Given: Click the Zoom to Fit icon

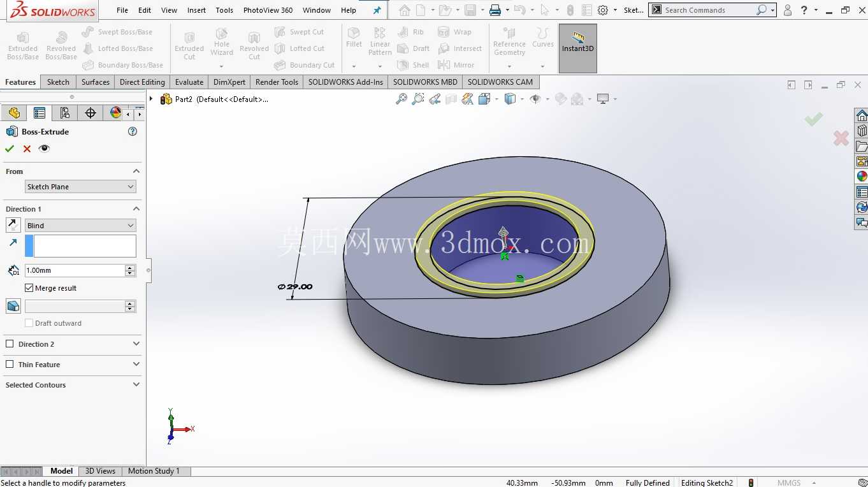Looking at the screenshot, I should point(401,99).
